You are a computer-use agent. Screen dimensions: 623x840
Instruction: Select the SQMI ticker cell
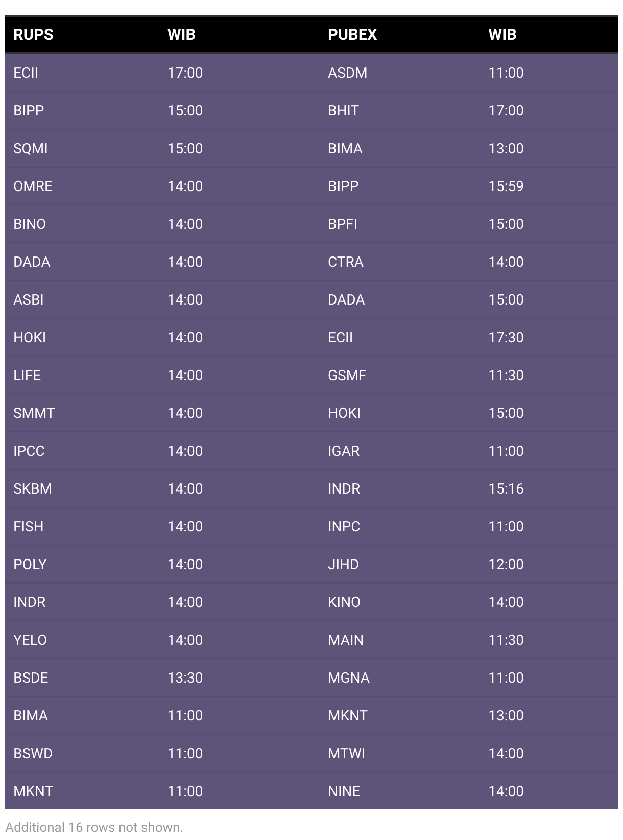pos(31,148)
